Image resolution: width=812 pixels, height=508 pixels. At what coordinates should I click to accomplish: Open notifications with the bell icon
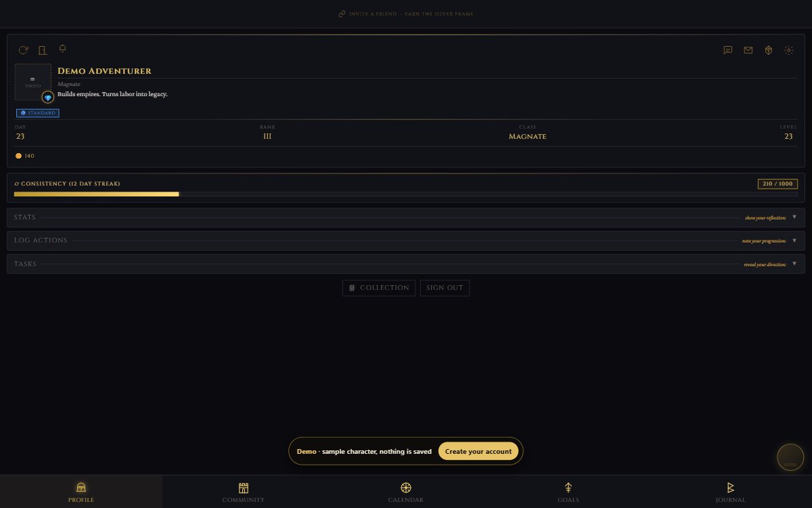63,48
